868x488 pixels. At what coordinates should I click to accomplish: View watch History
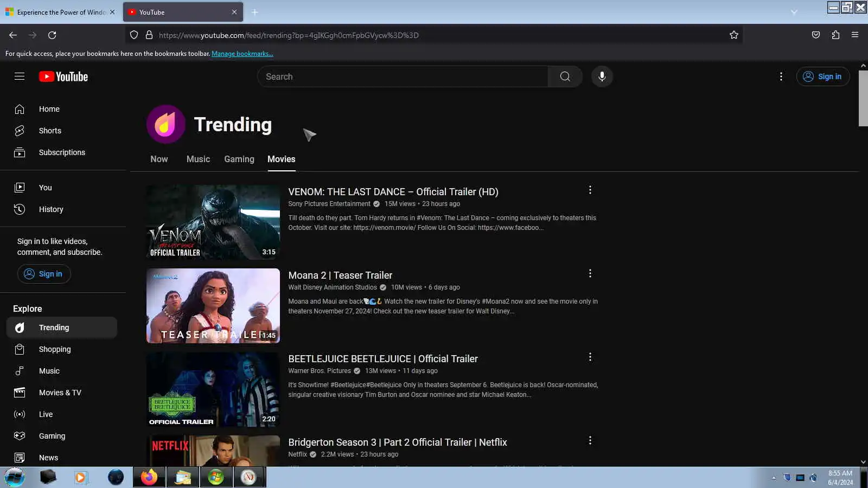[x=63, y=209]
